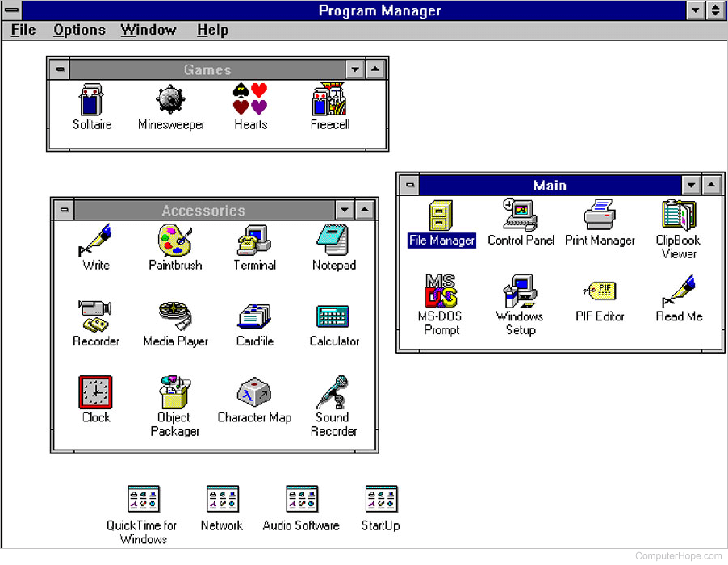
Task: Click the Hearts card game icon
Action: click(250, 99)
